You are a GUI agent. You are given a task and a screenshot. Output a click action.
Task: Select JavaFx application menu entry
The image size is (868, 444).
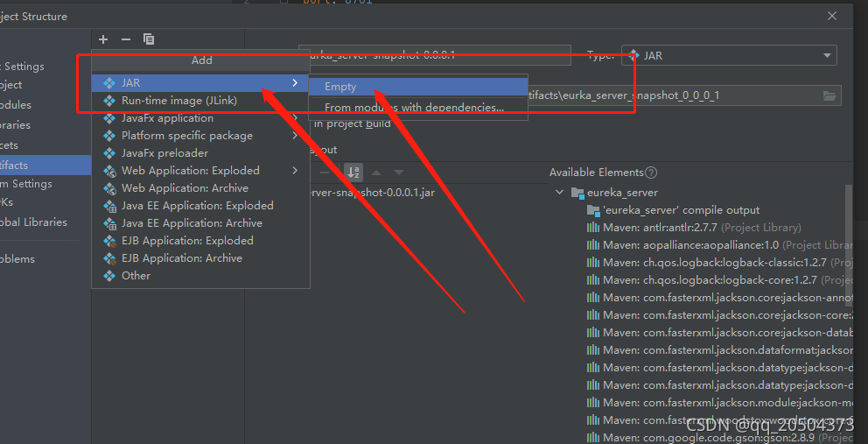[200, 118]
